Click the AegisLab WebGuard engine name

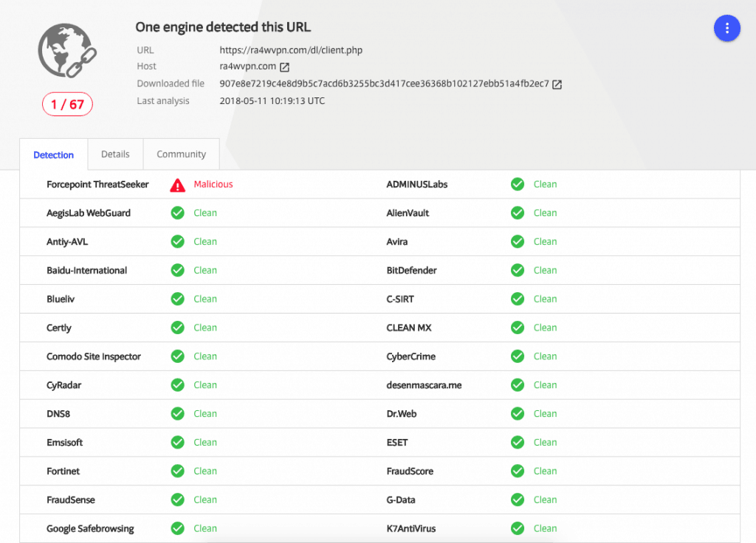click(89, 213)
